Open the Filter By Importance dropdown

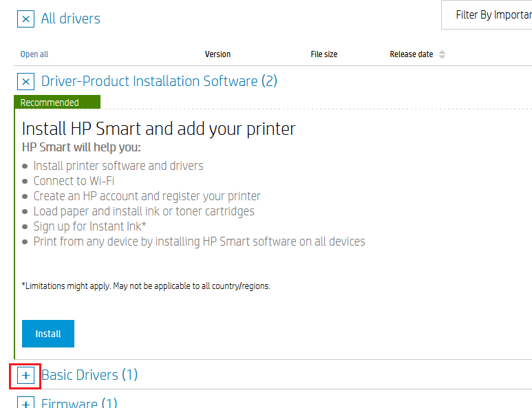coord(487,15)
